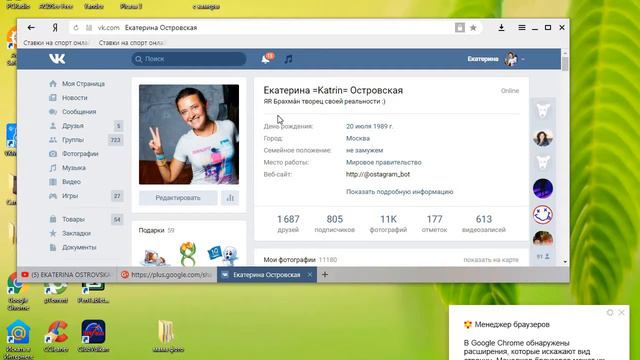Click Показать подробную информацию link
640x360 pixels.
(x=400, y=192)
